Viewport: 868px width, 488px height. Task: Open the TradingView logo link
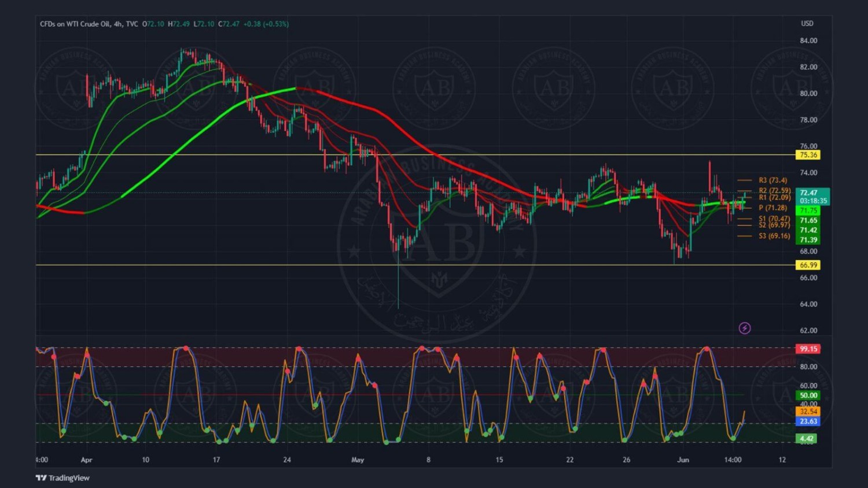point(62,478)
